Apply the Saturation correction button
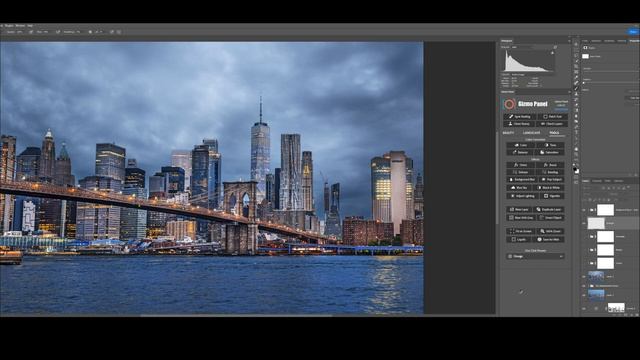 point(550,152)
